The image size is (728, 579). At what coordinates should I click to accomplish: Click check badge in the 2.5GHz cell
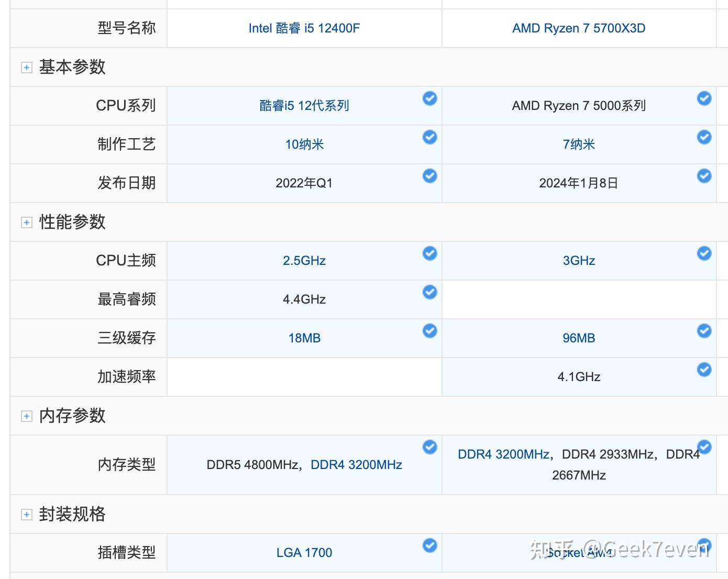click(430, 253)
